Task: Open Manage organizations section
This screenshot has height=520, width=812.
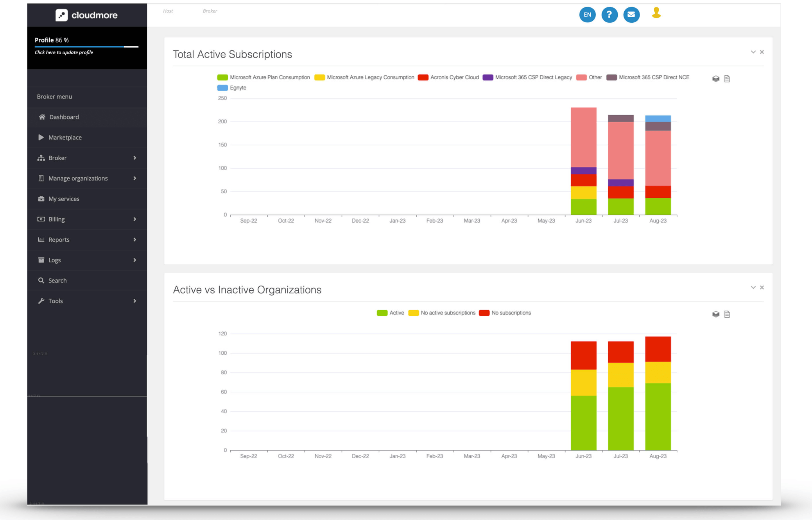Action: click(x=78, y=178)
